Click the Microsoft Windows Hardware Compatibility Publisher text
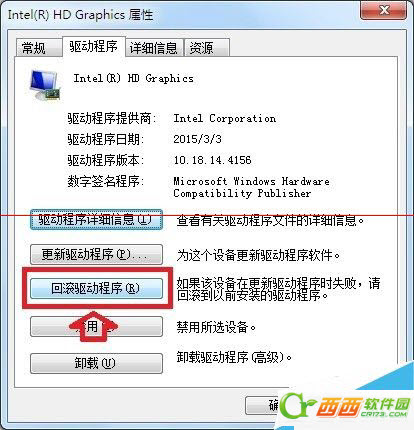Viewport: 414px width, 430px height. (251, 187)
